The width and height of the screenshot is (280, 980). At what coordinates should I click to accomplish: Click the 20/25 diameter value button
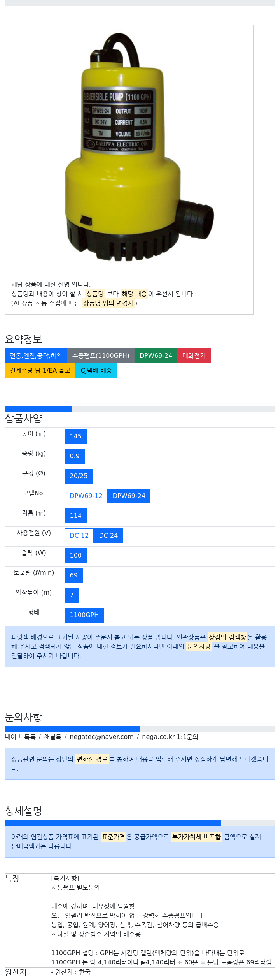[79, 476]
